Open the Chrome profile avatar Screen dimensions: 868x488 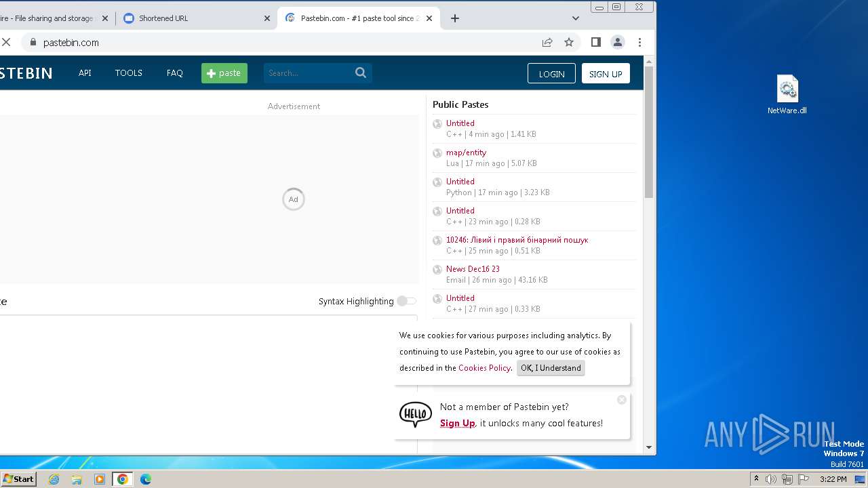click(x=618, y=42)
